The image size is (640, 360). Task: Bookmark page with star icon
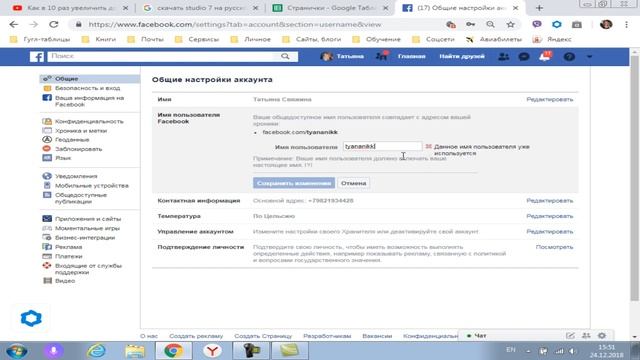pos(511,24)
